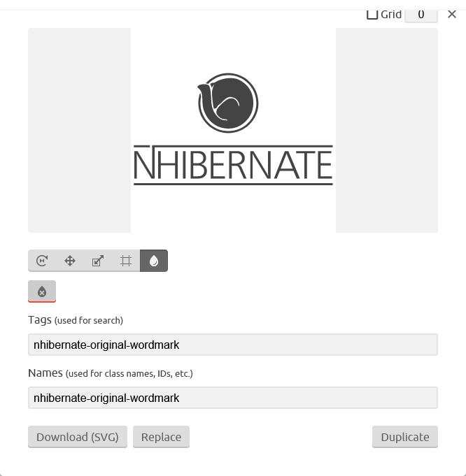This screenshot has width=466, height=476.
Task: Select the scale tool icon
Action: pyautogui.click(x=98, y=261)
